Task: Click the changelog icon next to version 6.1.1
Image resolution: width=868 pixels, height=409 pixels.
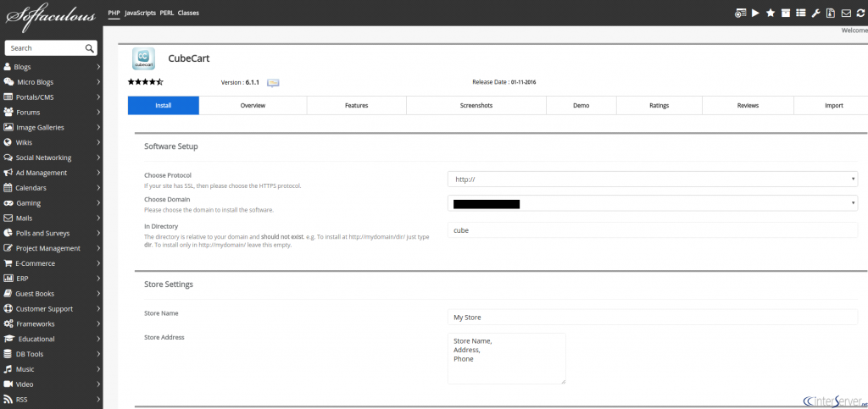Action: pyautogui.click(x=273, y=83)
